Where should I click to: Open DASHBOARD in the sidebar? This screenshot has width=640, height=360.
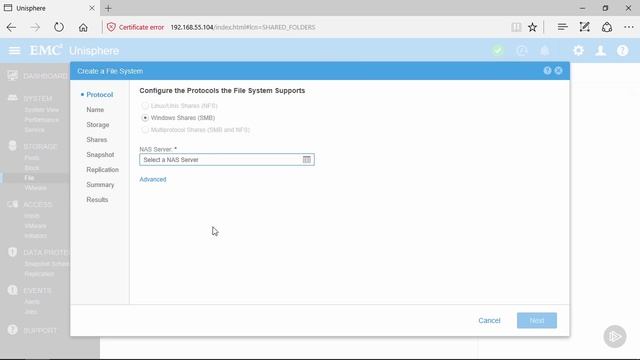coord(45,76)
